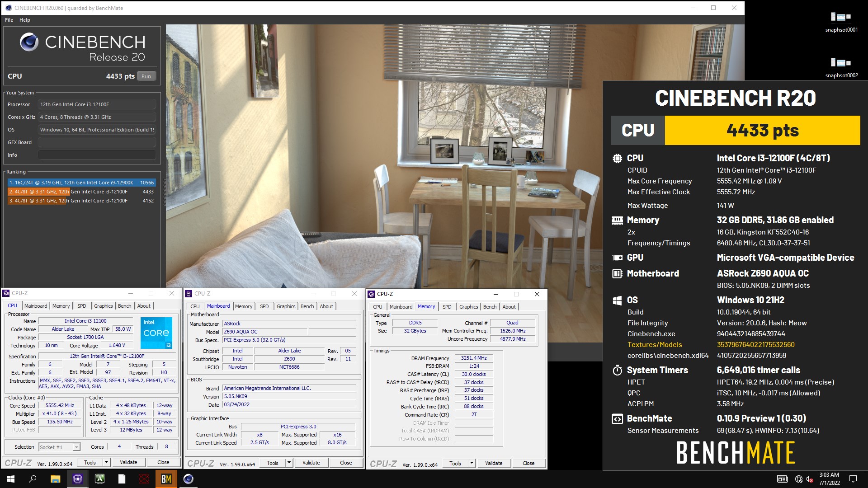Click BenchMate Memory module icon

tap(617, 220)
